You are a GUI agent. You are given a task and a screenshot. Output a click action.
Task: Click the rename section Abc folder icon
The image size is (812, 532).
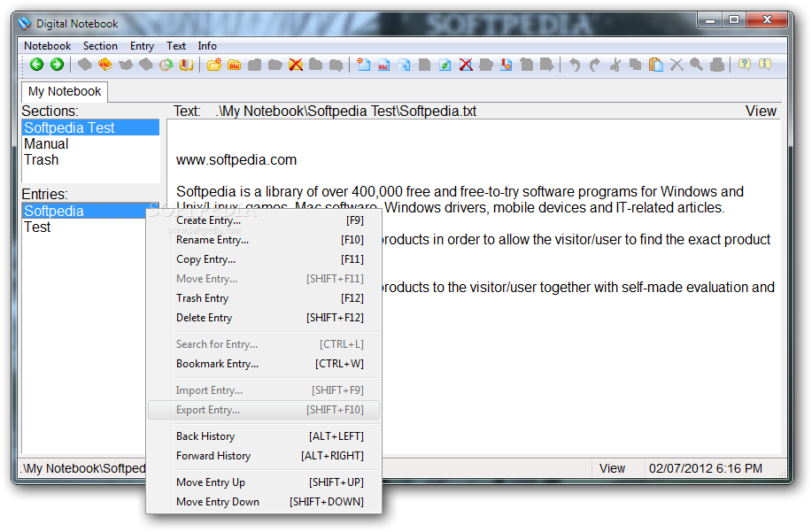point(234,66)
